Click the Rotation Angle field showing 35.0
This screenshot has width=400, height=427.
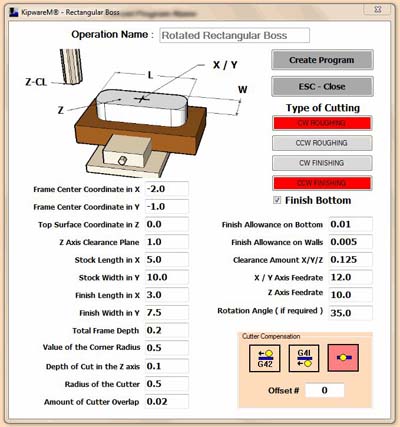point(350,313)
